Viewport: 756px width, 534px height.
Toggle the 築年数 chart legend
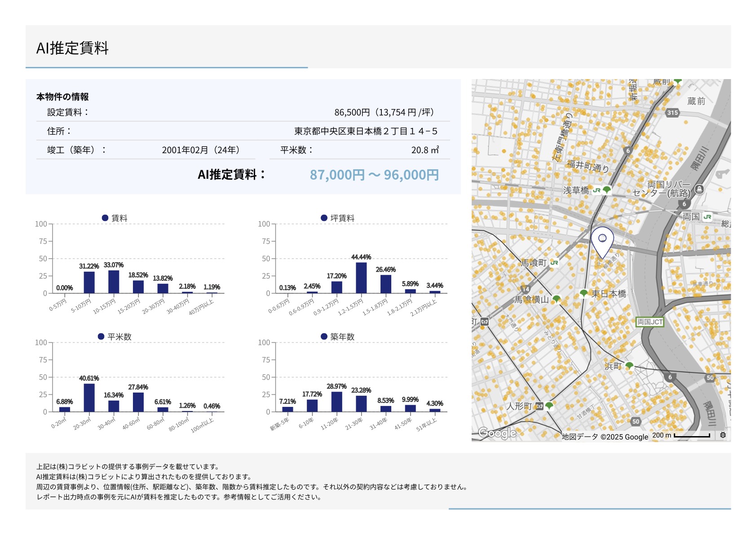pos(337,336)
